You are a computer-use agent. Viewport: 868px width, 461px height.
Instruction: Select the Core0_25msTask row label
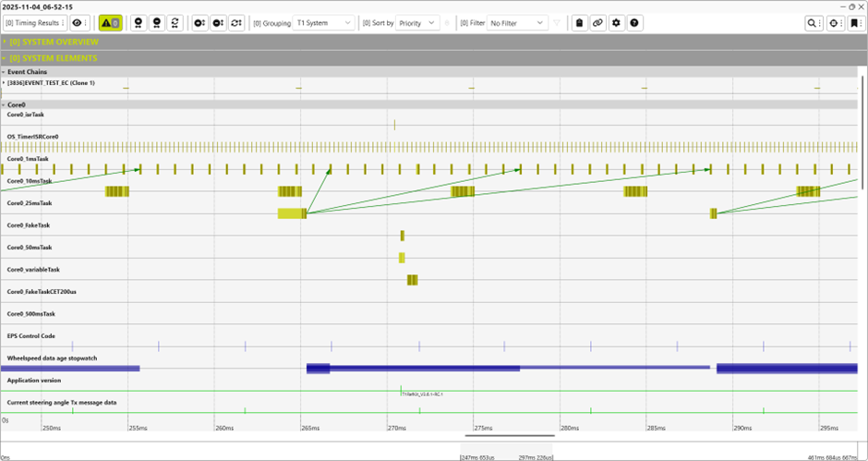30,203
